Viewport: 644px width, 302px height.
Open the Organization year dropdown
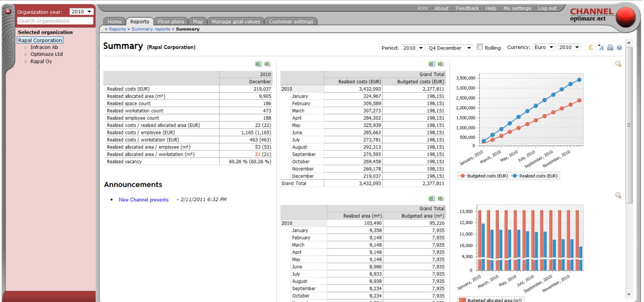coord(81,12)
